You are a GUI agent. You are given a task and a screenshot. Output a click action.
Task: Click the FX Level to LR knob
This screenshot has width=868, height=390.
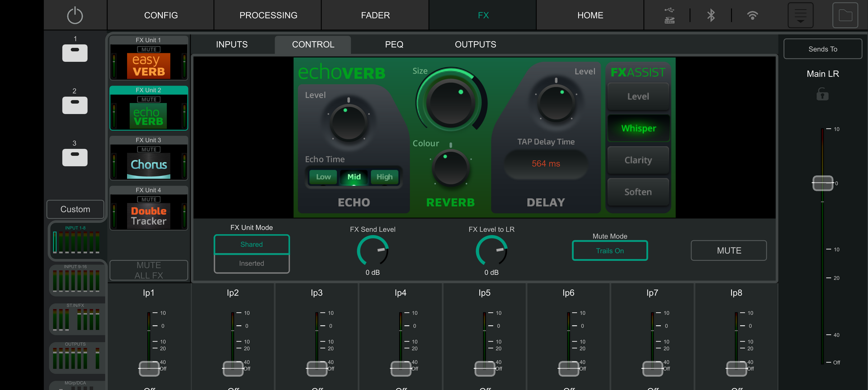coord(491,251)
